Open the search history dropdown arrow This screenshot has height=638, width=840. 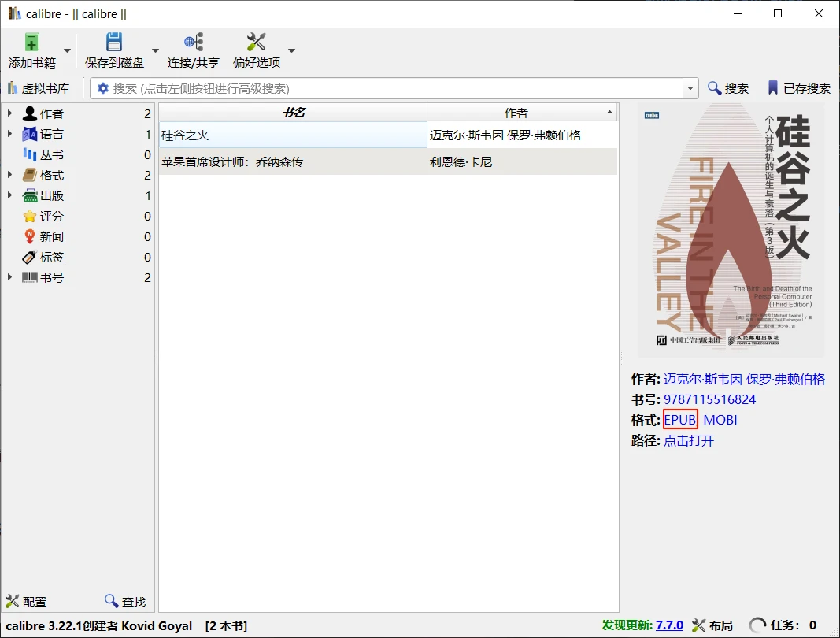(x=690, y=88)
